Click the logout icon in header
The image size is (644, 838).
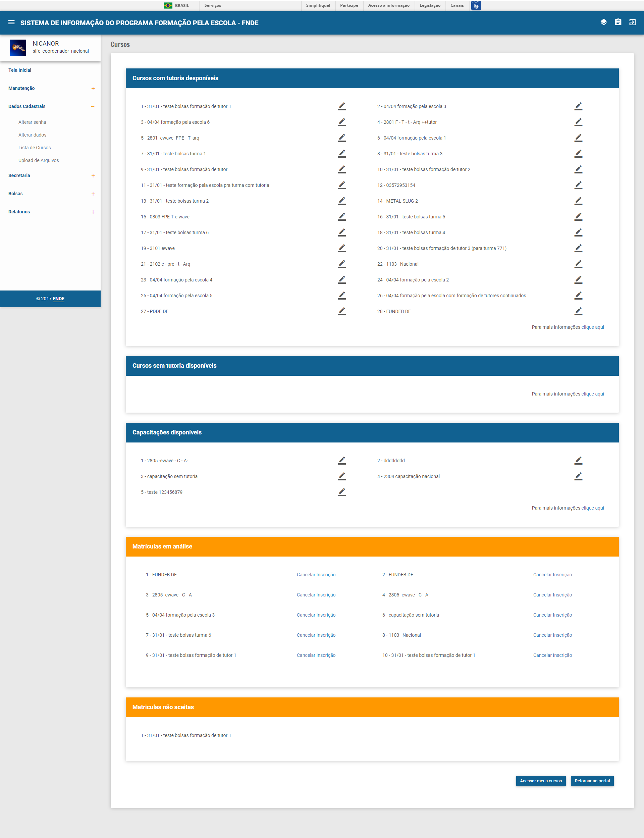coord(633,22)
